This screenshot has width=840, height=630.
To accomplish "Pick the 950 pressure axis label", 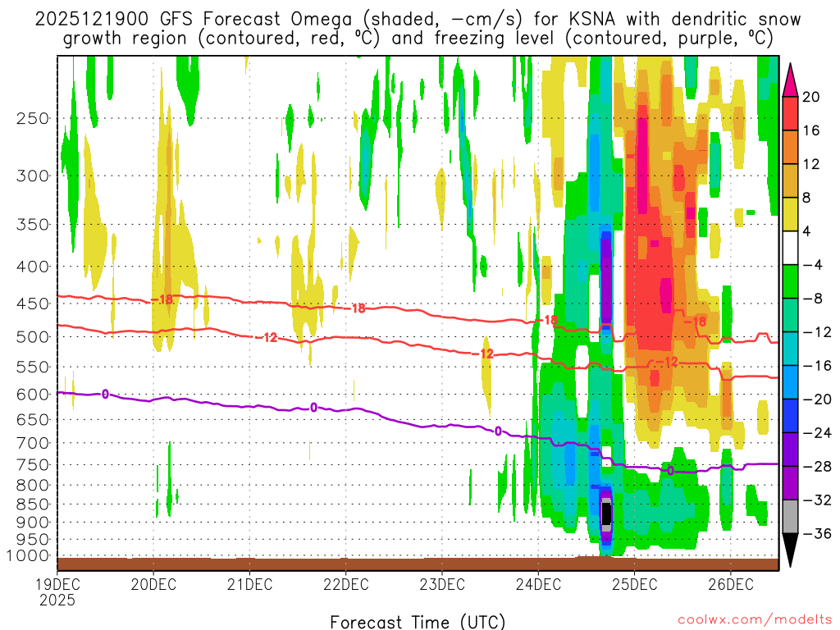I will pyautogui.click(x=33, y=540).
